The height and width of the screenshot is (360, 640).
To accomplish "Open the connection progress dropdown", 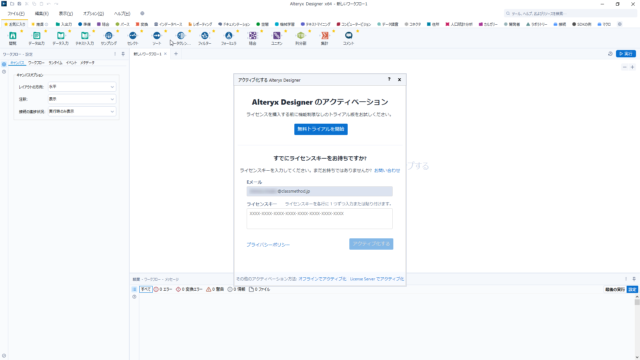I will pyautogui.click(x=82, y=111).
